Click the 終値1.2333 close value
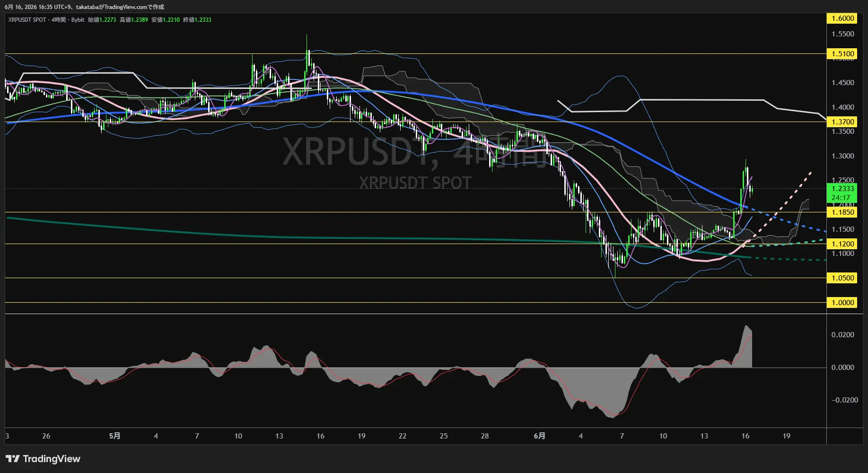The height and width of the screenshot is (473, 868). tap(197, 20)
